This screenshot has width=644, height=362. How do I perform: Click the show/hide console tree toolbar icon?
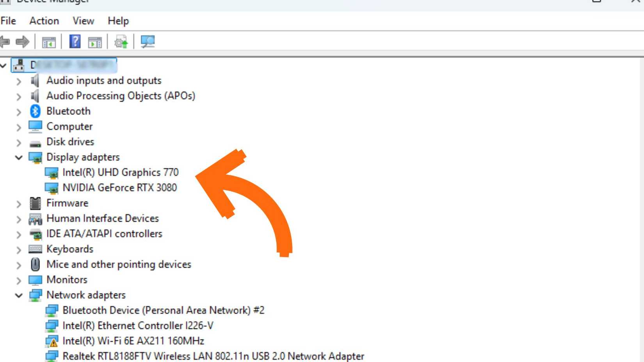click(49, 42)
